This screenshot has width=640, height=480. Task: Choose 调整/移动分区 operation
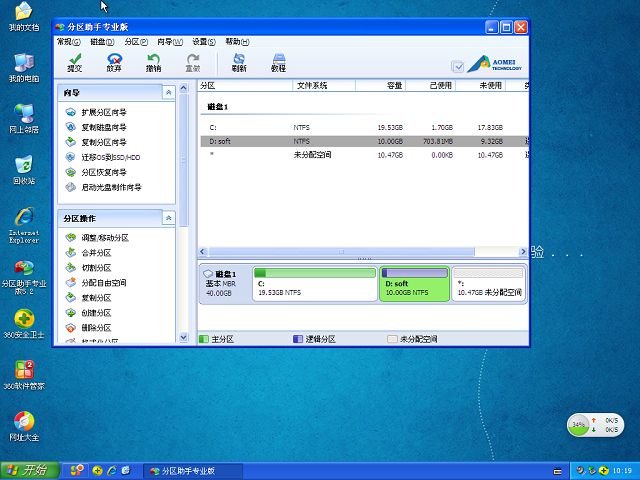pos(97,238)
